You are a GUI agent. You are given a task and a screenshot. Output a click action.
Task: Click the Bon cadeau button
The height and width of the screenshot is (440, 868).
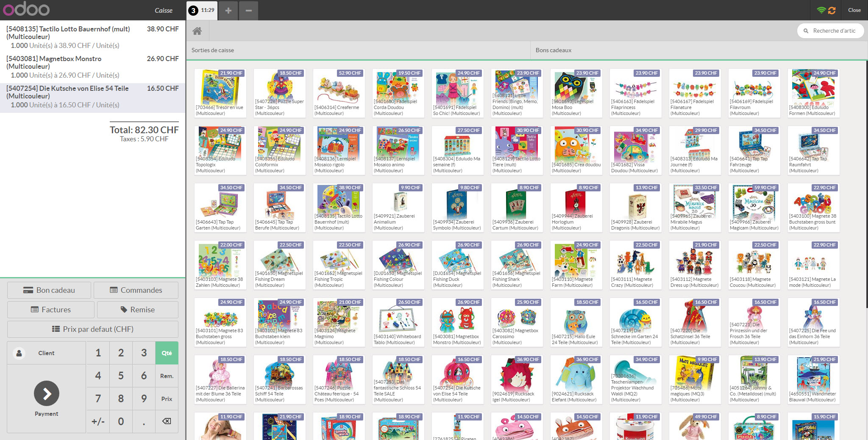tap(49, 290)
